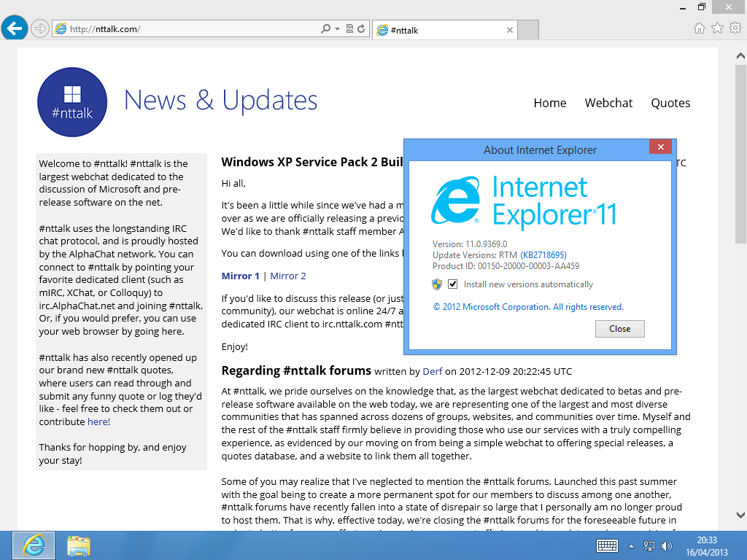747x560 pixels.
Task: Click the 'Regarding #nttalk forums' post title
Action: [x=296, y=370]
